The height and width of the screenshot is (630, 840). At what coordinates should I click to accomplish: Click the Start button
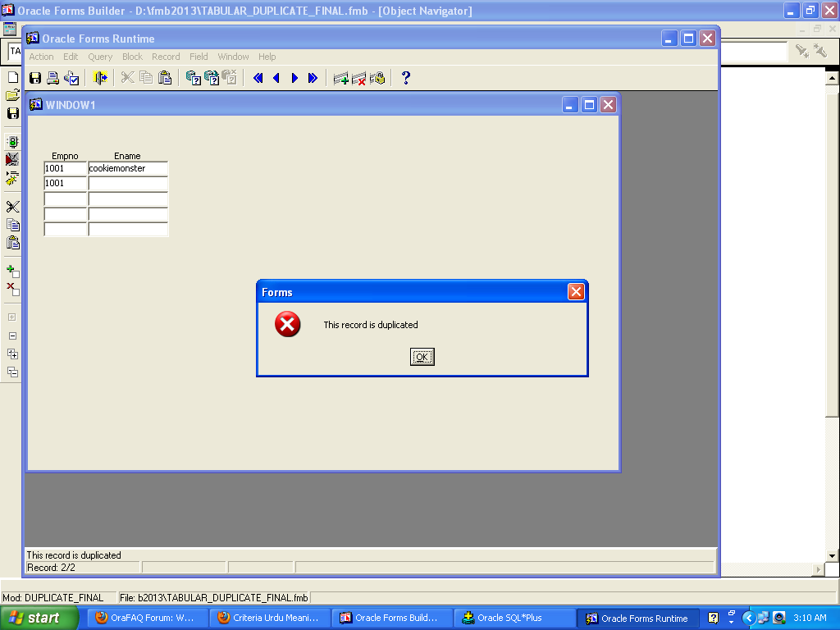coord(39,619)
